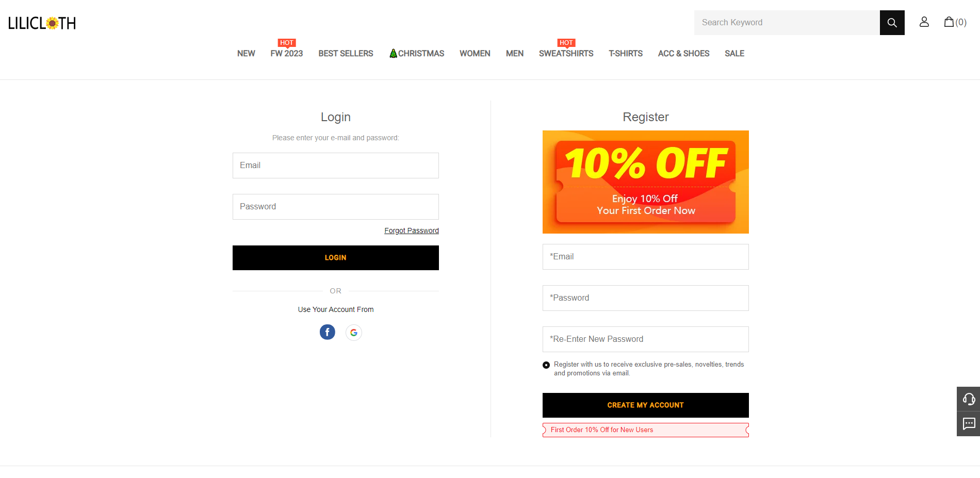Open the Sweatshirts menu item

tap(566, 54)
